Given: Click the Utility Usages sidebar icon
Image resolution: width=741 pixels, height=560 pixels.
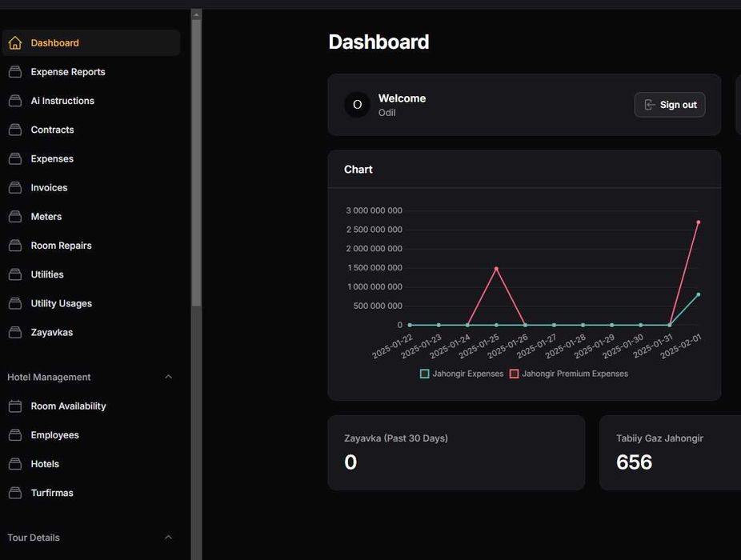Looking at the screenshot, I should [15, 303].
